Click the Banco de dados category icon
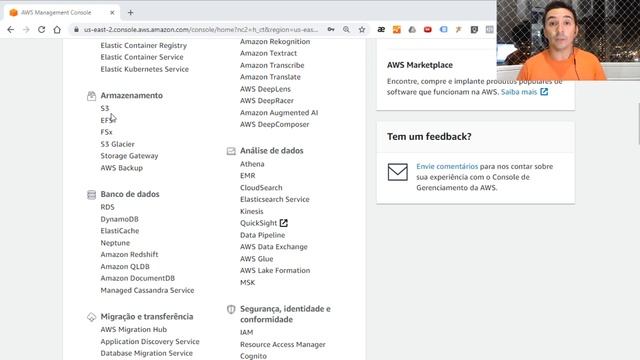This screenshot has width=640, height=360. click(x=91, y=194)
